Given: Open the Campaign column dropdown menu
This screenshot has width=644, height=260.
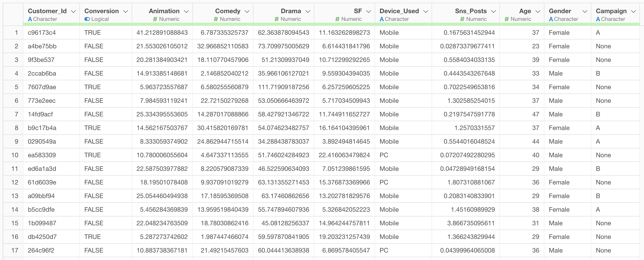Looking at the screenshot, I should point(633,12).
